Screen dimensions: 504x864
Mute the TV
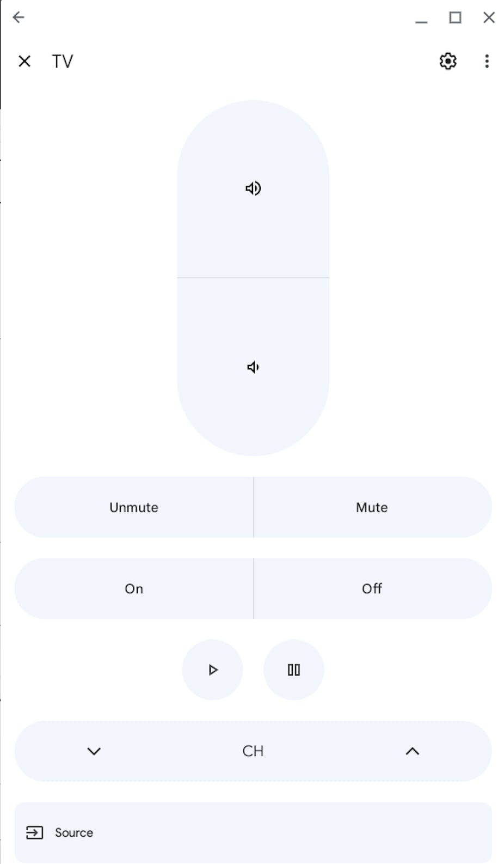coord(372,507)
